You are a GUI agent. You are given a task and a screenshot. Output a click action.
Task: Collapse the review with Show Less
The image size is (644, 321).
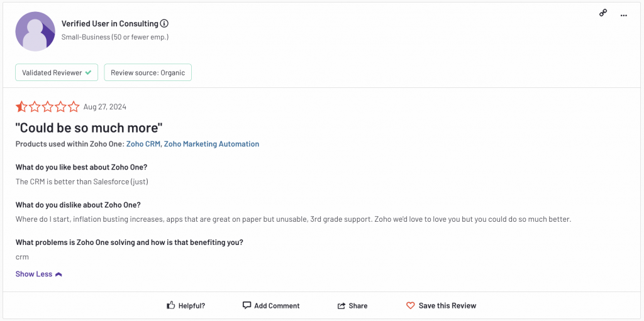(x=34, y=274)
